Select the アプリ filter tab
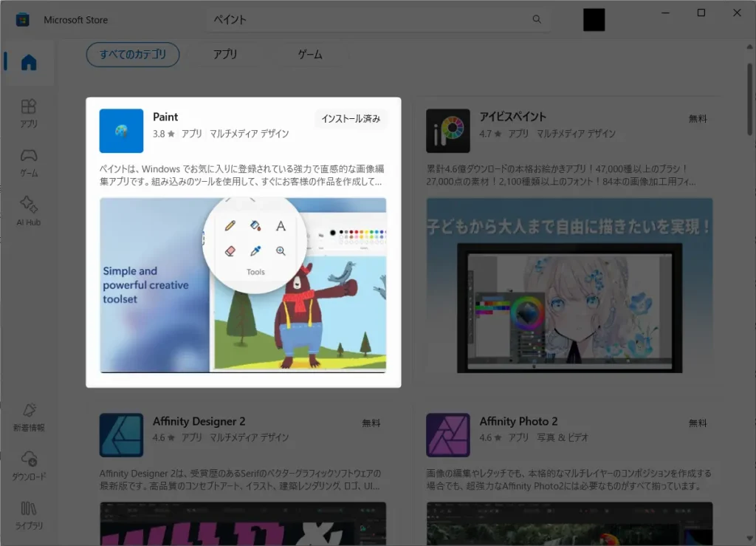Image resolution: width=756 pixels, height=546 pixels. pos(225,55)
